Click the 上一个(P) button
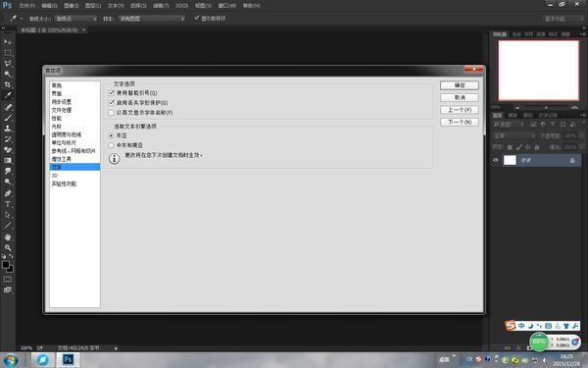 [460, 110]
